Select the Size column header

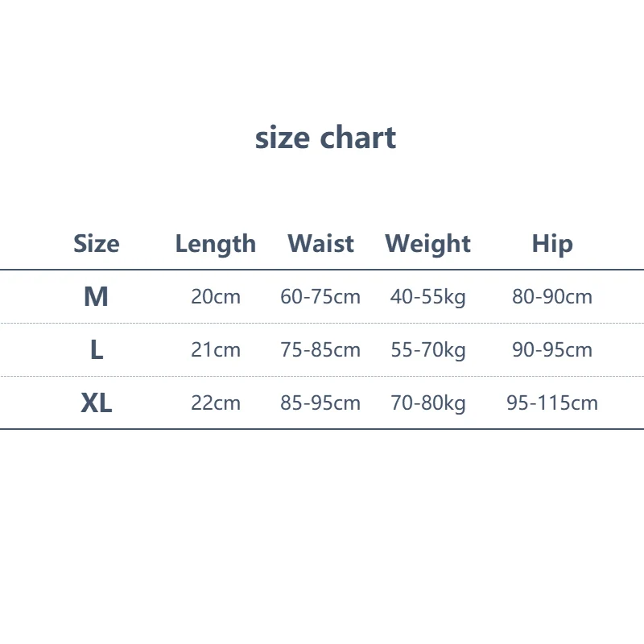point(96,243)
